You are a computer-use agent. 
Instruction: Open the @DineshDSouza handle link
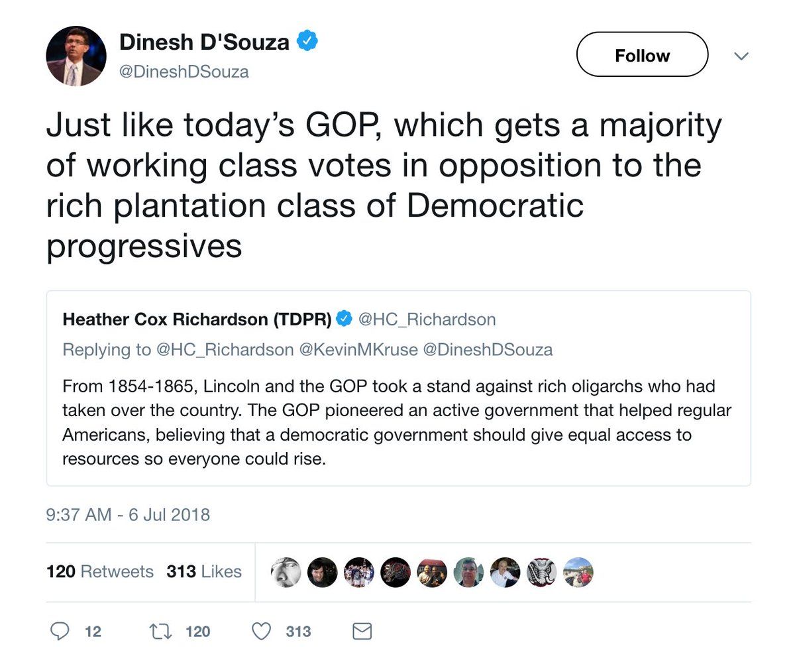point(184,72)
